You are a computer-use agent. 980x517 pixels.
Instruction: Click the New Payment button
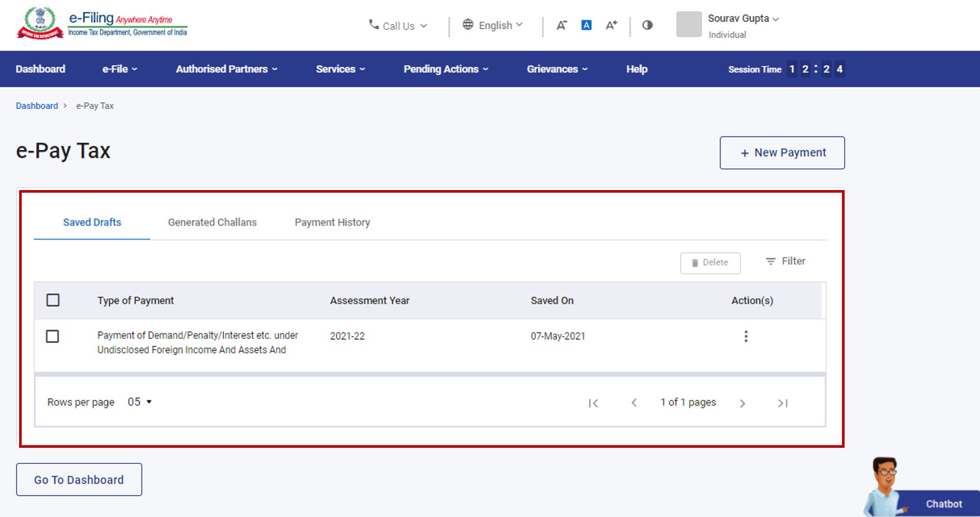782,152
